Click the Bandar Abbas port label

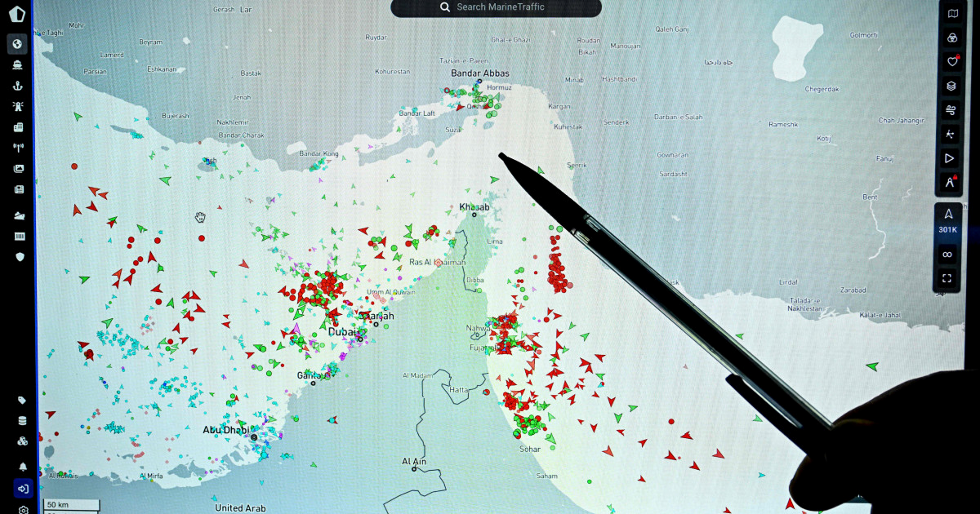click(x=479, y=73)
